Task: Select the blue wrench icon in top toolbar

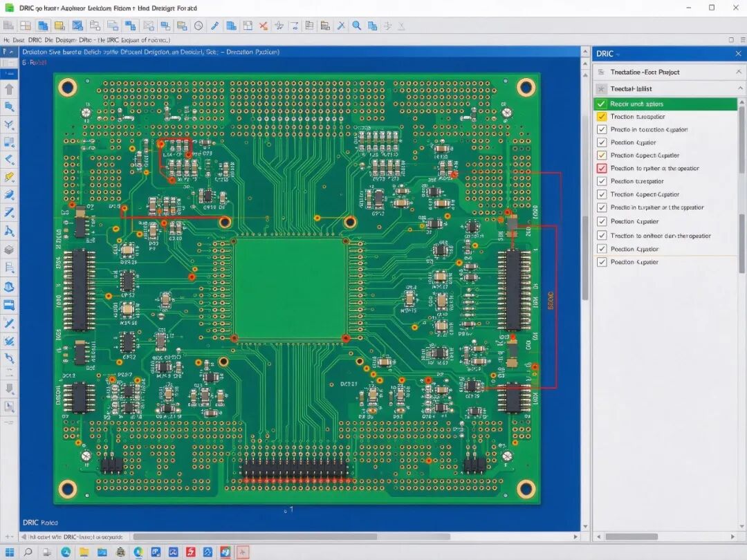Action: [x=215, y=26]
